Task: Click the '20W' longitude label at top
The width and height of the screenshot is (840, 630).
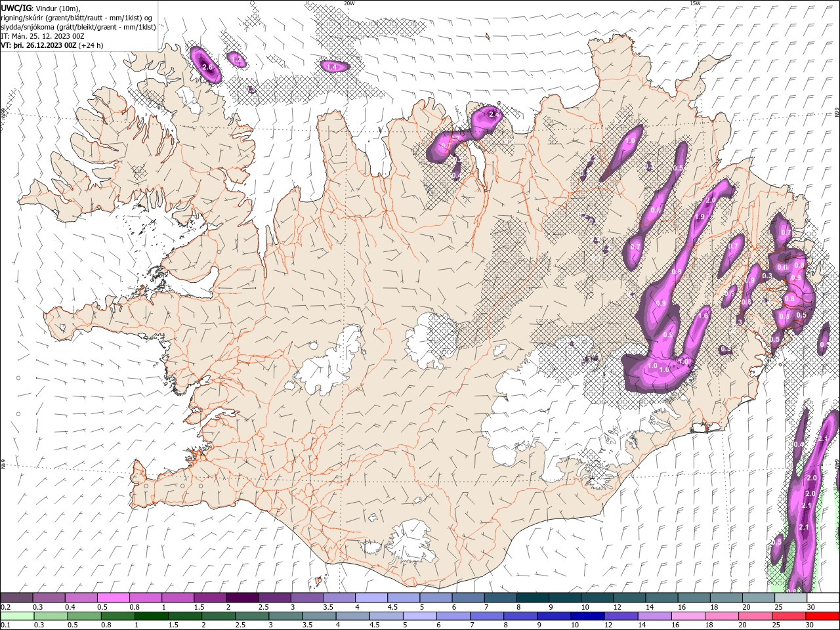Action: point(349,3)
